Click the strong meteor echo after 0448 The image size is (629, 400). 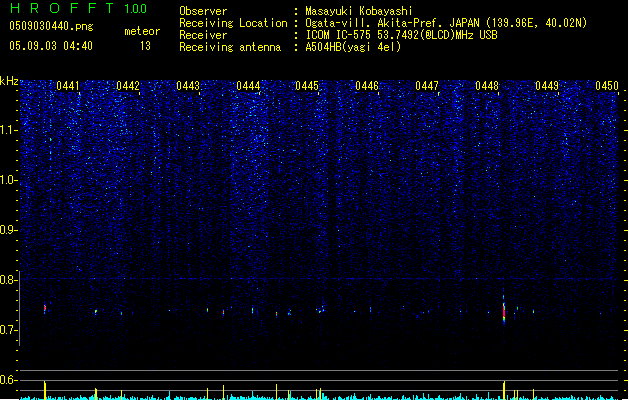[x=504, y=310]
